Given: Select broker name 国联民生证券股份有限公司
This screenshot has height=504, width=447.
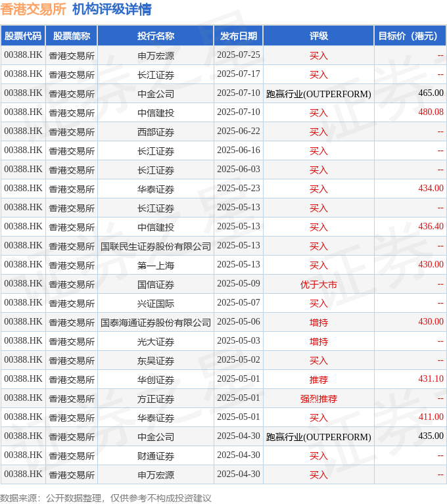Looking at the screenshot, I should coord(156,246).
